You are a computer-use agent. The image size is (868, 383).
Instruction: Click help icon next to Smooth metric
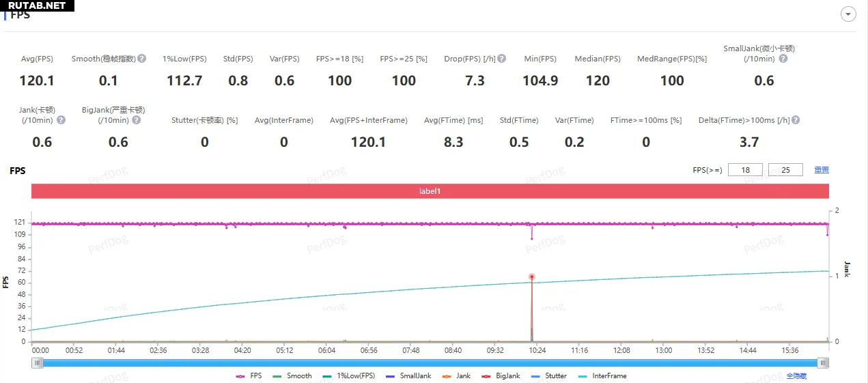tap(142, 59)
